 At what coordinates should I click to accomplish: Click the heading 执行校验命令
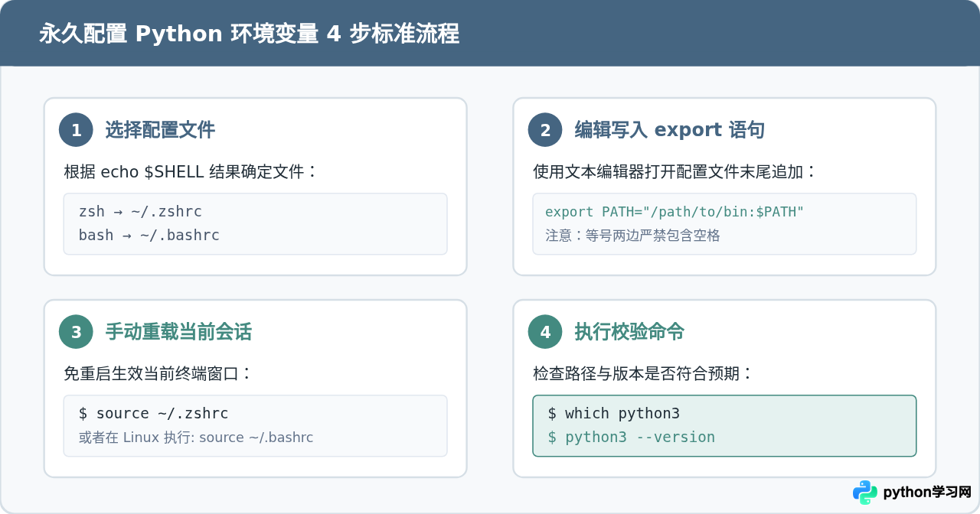[629, 332]
